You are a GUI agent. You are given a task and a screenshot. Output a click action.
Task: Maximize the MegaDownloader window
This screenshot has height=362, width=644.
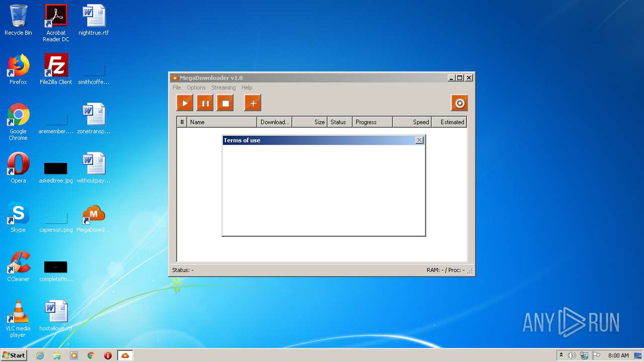coord(460,78)
